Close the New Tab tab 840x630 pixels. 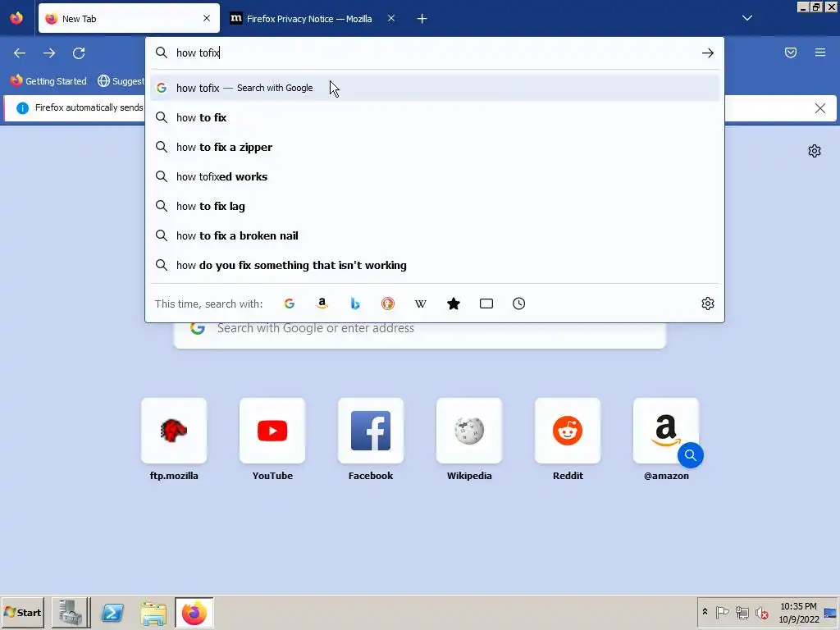point(207,18)
